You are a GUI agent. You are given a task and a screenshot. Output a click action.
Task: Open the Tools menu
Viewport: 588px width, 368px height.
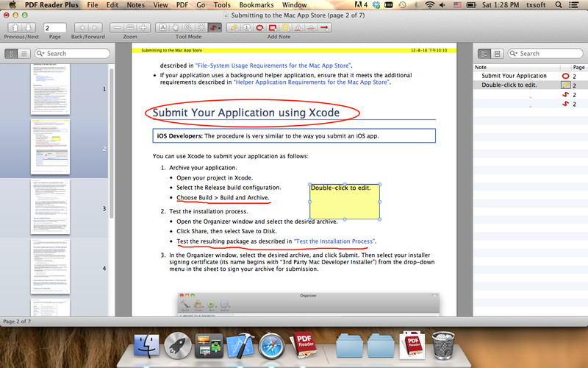click(x=222, y=5)
